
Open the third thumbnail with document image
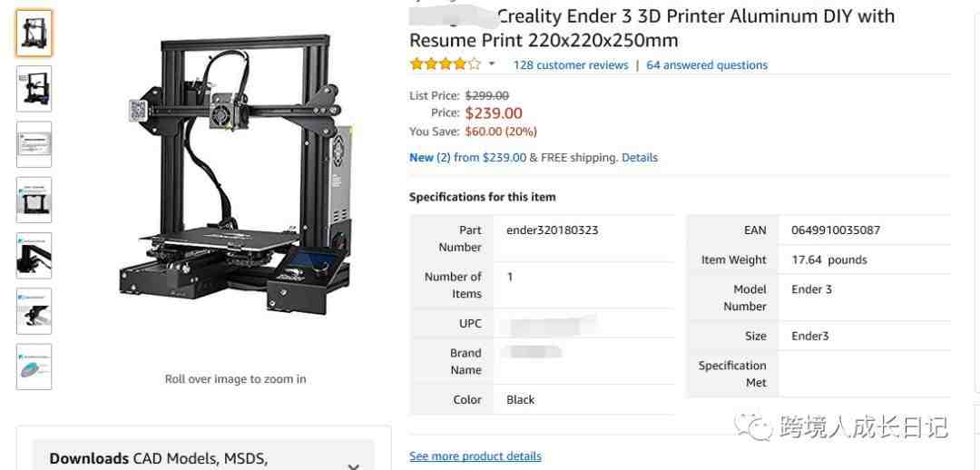[34, 144]
